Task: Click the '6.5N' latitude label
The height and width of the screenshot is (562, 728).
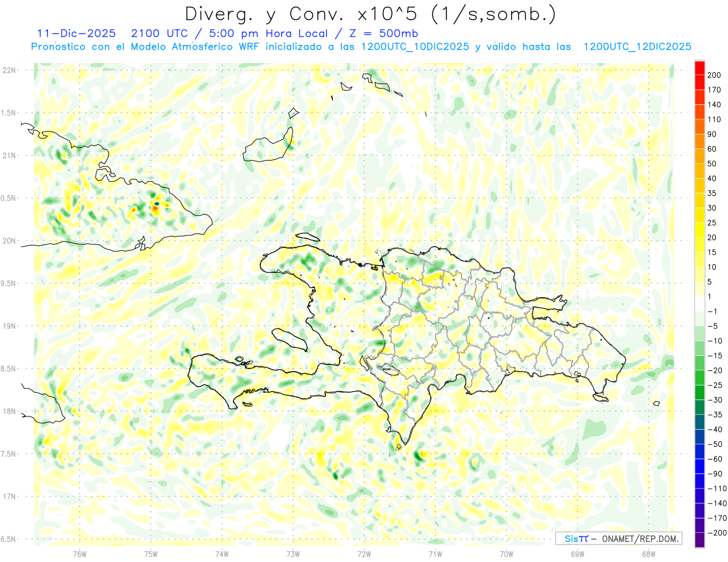Action: tap(9, 539)
